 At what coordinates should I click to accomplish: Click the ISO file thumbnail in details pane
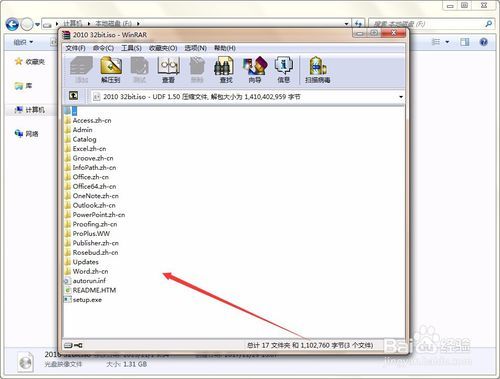point(25,362)
